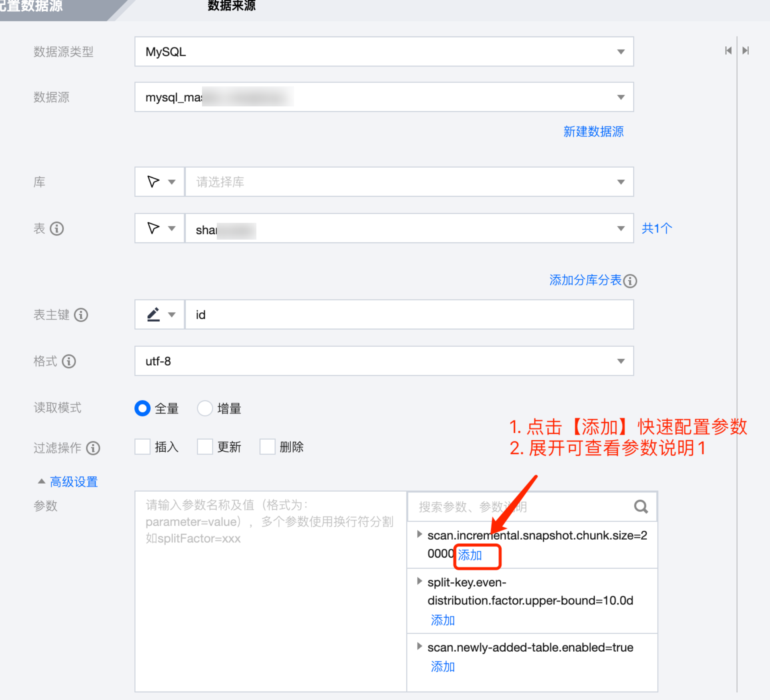Click the info icon beside 过滤操作 label

click(93, 448)
